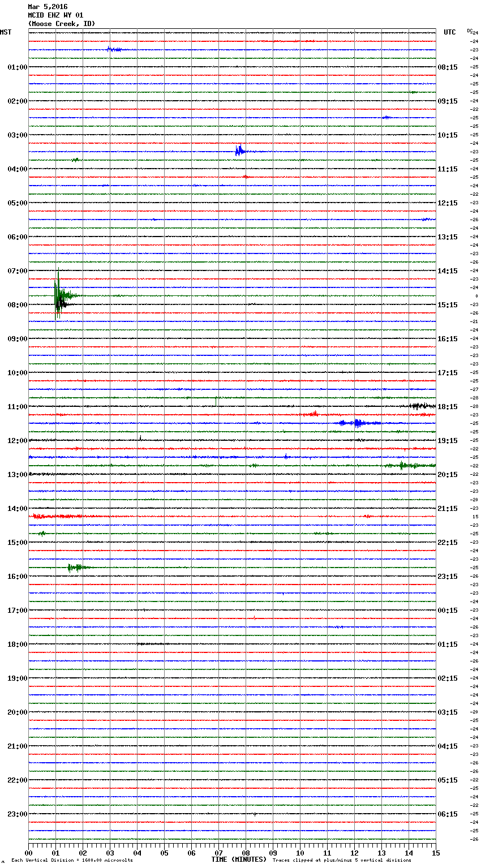Click the 18:15 UTC time label

[x=448, y=407]
